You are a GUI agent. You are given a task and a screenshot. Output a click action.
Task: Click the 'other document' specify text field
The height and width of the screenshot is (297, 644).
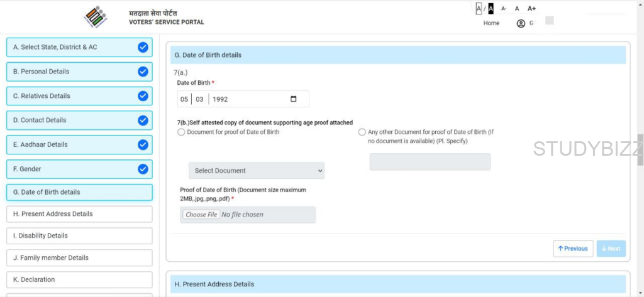pyautogui.click(x=430, y=162)
